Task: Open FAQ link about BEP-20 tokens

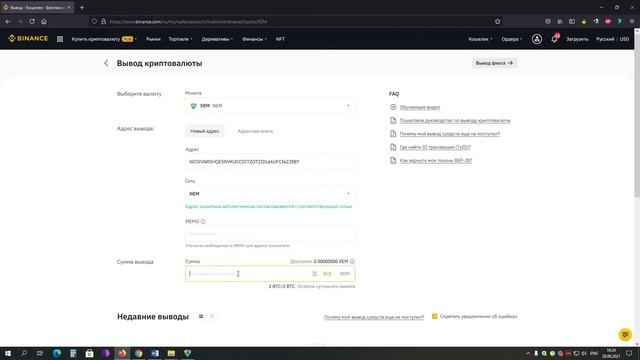Action: coord(436,160)
